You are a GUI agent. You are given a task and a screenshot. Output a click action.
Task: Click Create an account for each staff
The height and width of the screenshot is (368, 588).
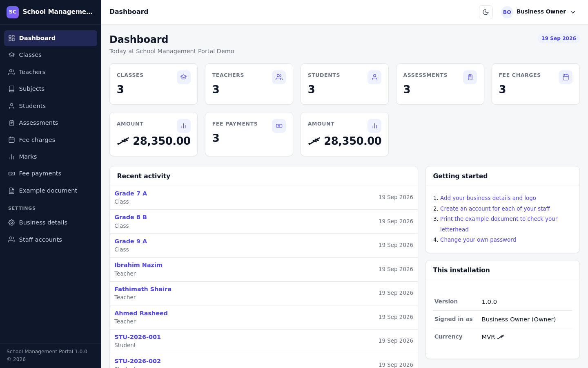tap(495, 209)
